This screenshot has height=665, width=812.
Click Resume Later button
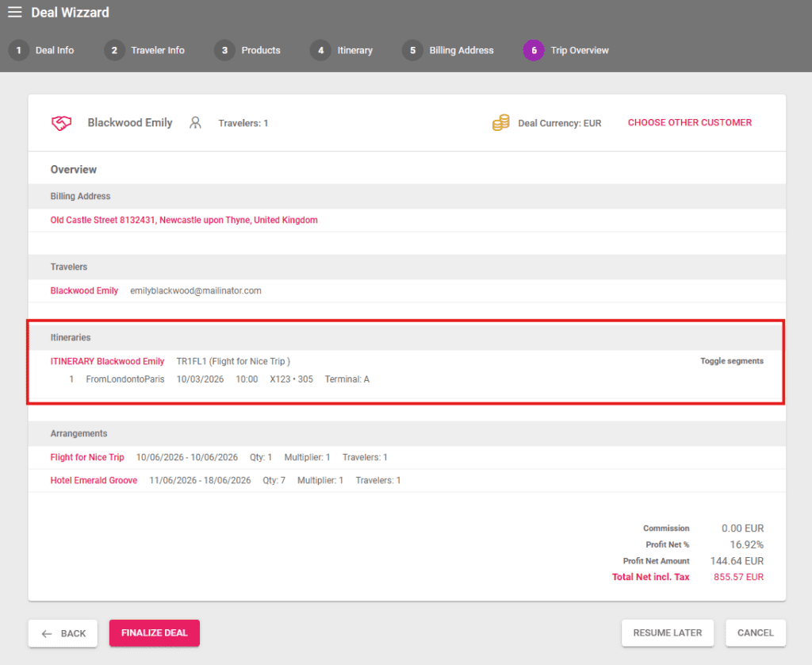coord(667,633)
